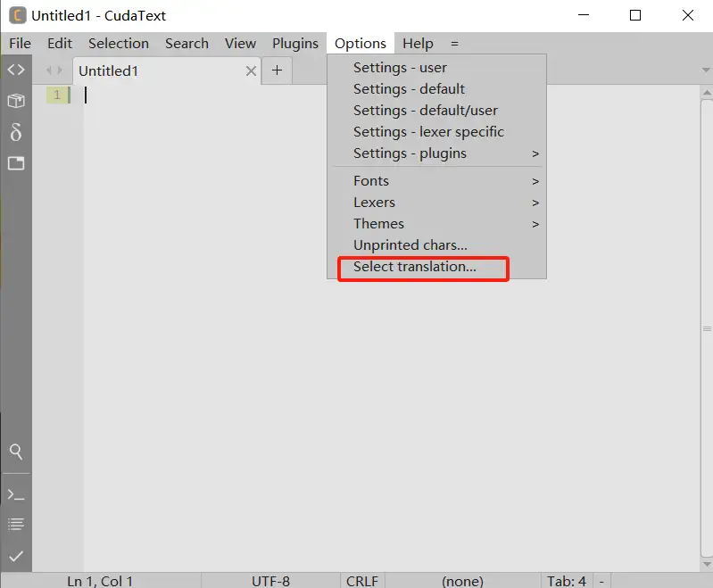Viewport: 713px width, 588px height.
Task: Choose Settings - user
Action: pos(436,67)
